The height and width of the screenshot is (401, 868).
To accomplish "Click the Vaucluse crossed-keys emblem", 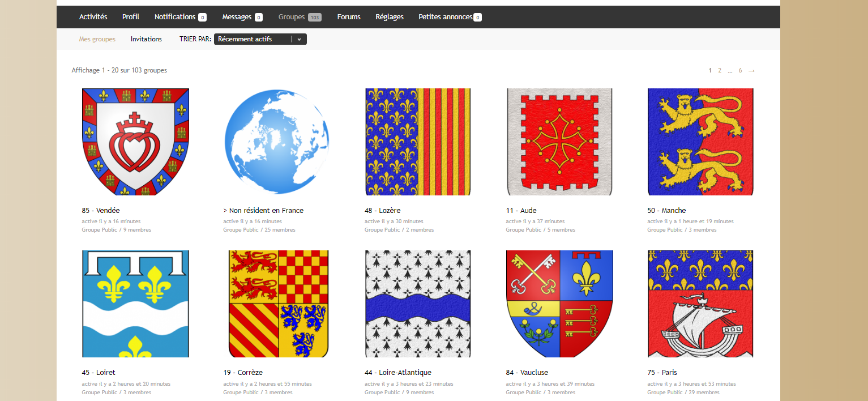I will (x=559, y=304).
